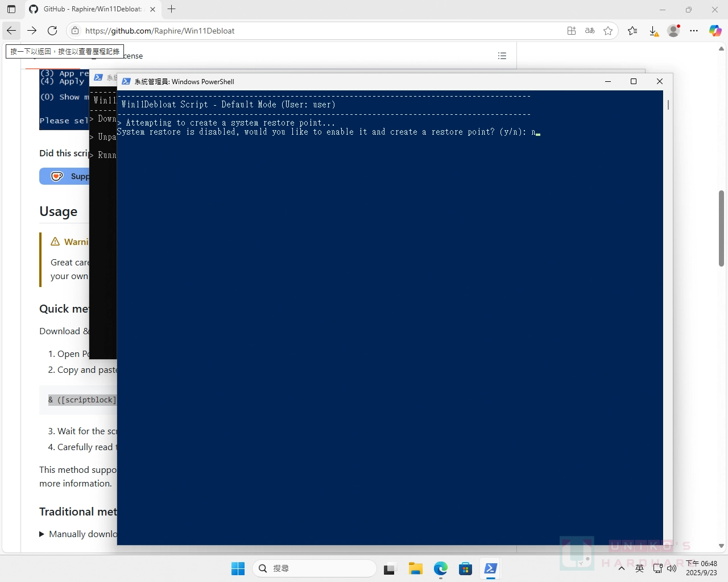Click the Support button with heart cup
Screen dimensions: 728x582
[64, 176]
